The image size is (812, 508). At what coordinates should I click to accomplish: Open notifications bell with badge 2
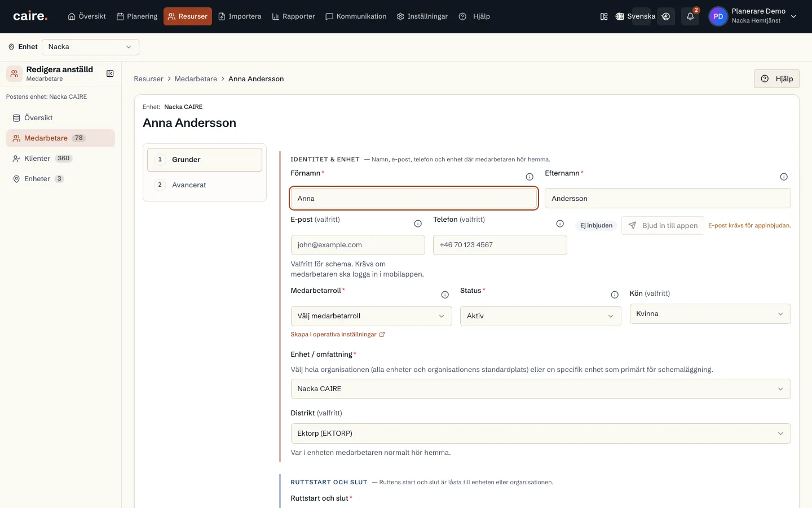click(x=690, y=16)
